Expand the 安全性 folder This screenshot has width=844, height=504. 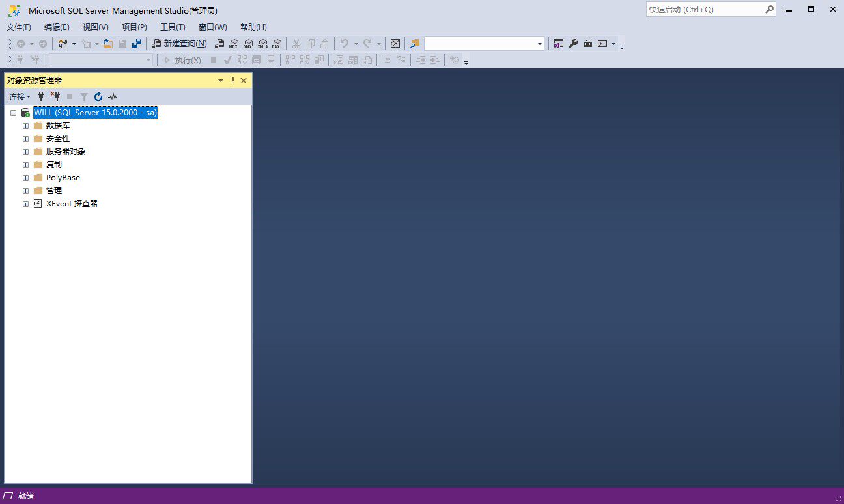coord(25,139)
